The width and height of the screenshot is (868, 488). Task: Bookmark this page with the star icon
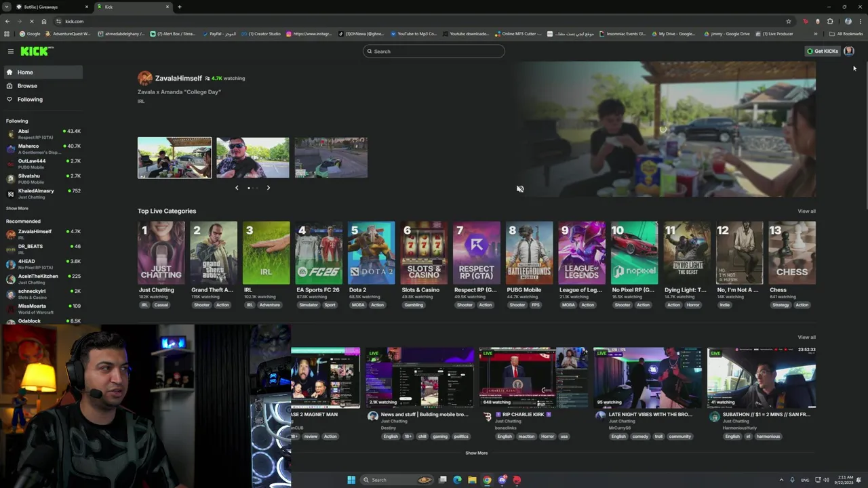coord(788,21)
